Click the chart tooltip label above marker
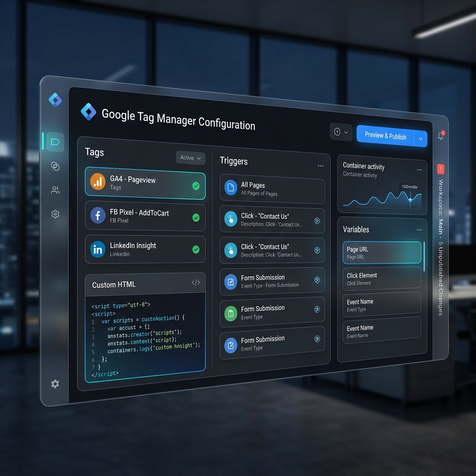The height and width of the screenshot is (476, 476). 410,187
